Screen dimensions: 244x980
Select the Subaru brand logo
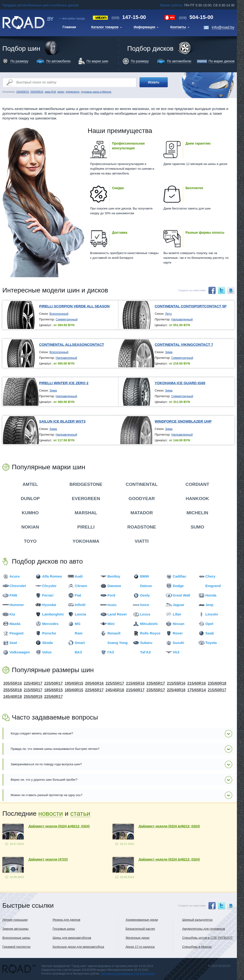pos(136,643)
